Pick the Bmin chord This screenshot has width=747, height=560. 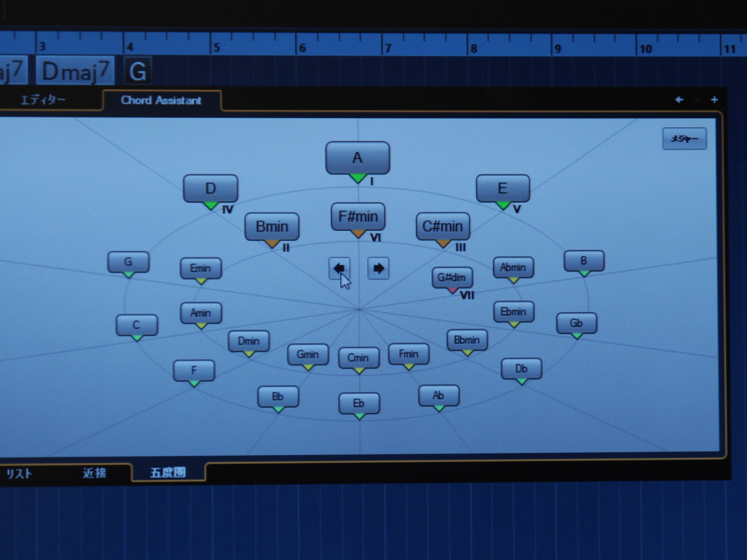point(272,227)
